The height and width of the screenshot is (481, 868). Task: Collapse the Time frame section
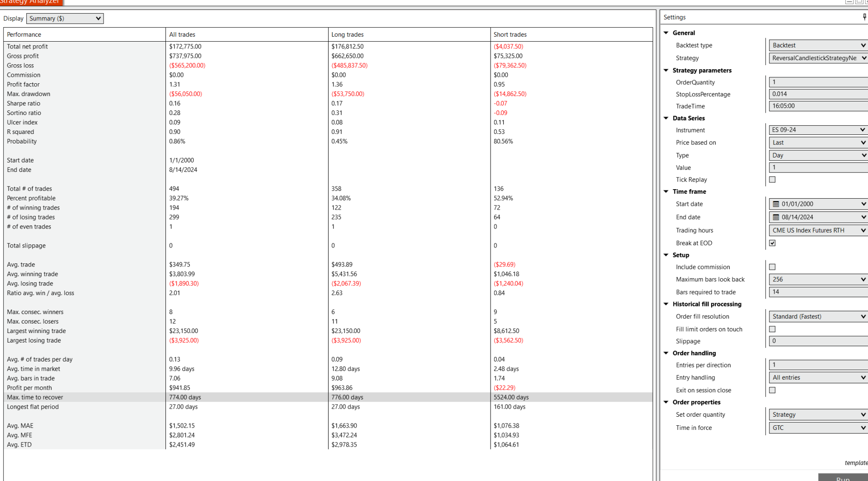point(666,191)
